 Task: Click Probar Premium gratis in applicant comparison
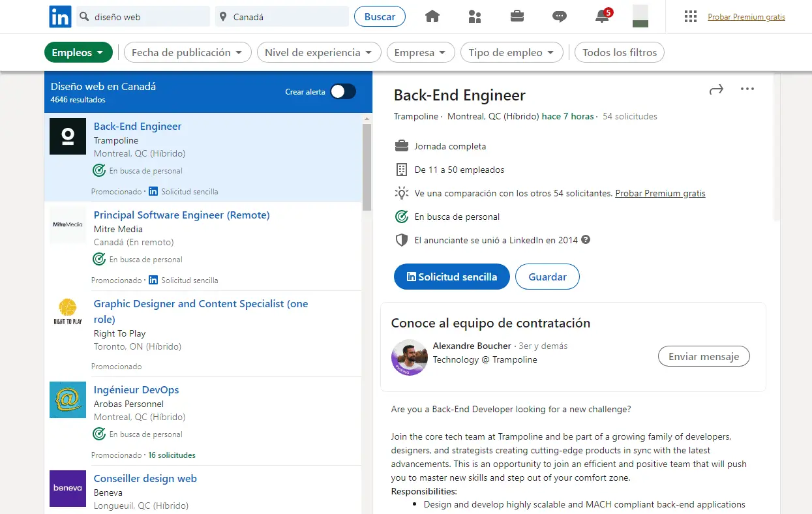(x=660, y=193)
